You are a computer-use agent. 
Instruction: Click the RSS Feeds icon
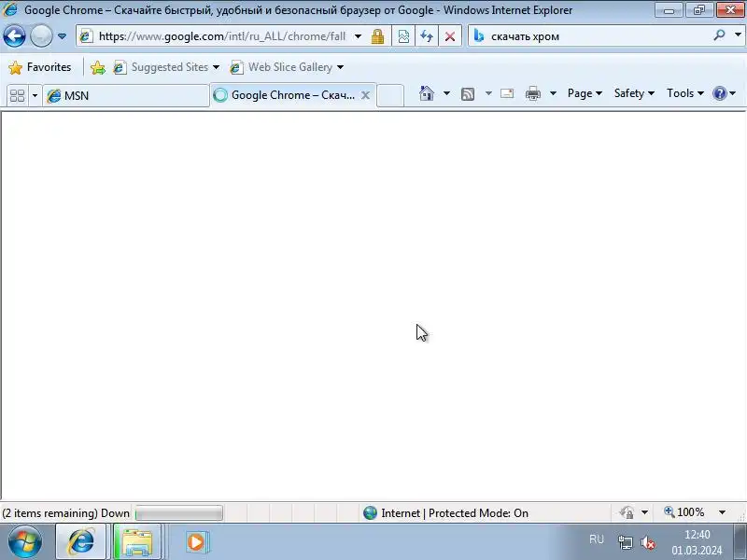pos(468,94)
